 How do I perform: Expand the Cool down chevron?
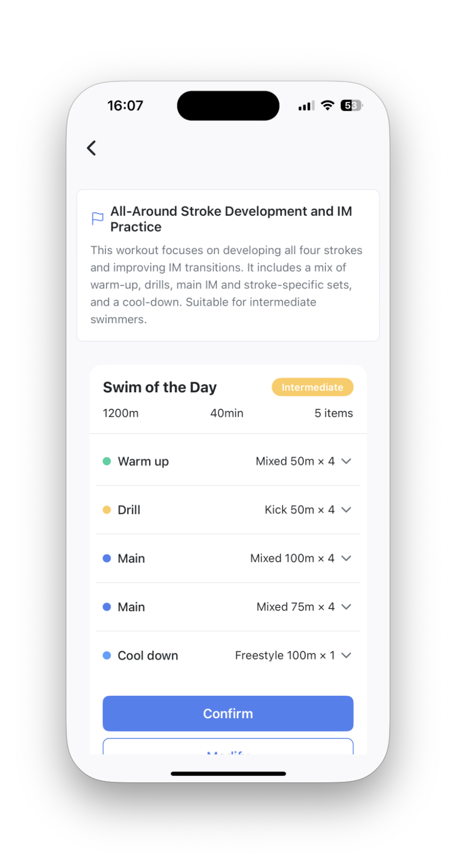(x=346, y=656)
